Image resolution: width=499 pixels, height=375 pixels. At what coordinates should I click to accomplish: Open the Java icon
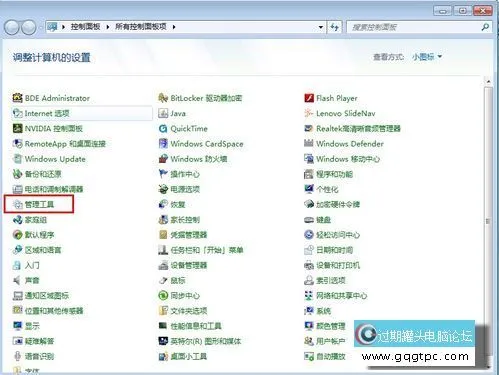[x=163, y=113]
